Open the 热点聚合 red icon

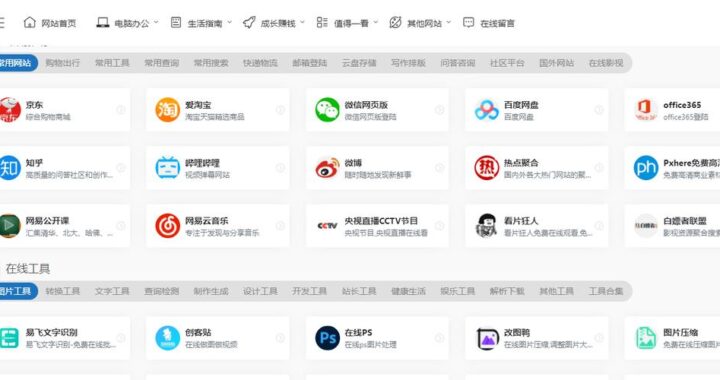click(x=486, y=168)
